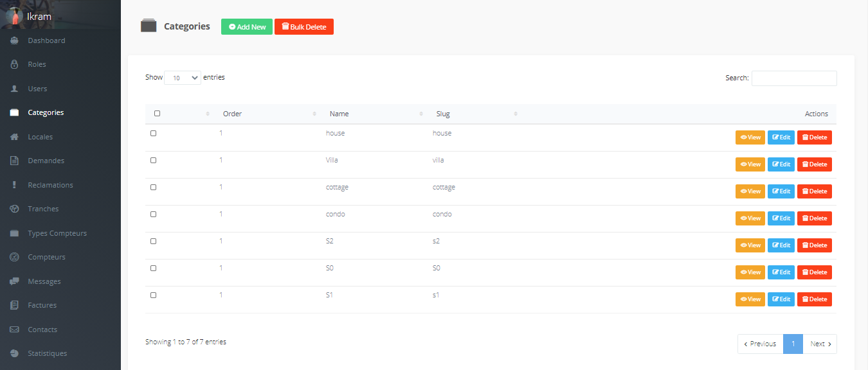Click into the Search input field

click(794, 78)
